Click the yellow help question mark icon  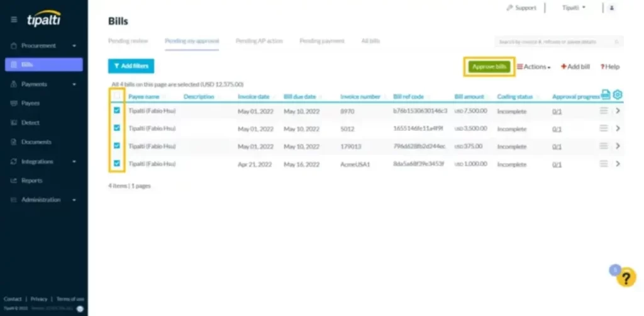point(626,278)
